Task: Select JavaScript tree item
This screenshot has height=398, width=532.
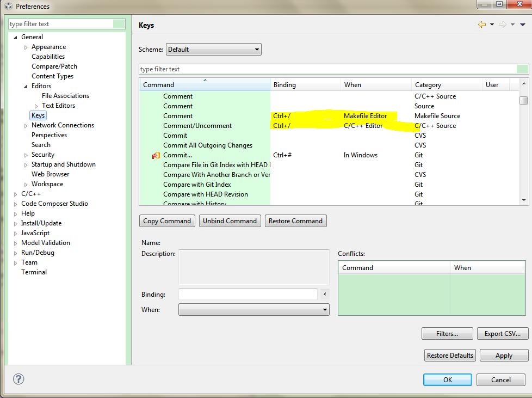Action: point(35,233)
